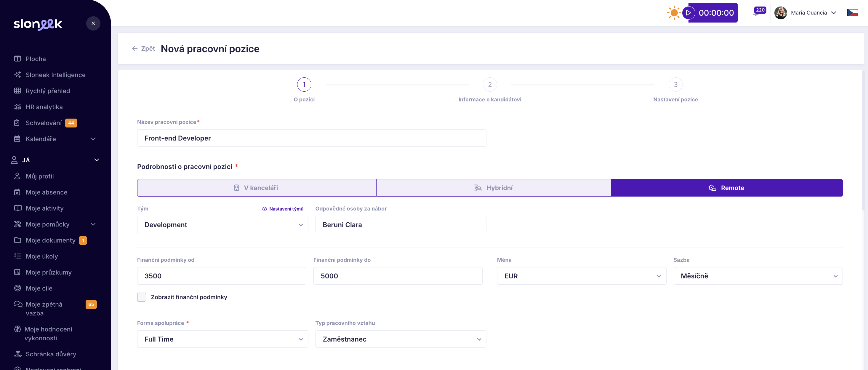
Task: Open the Tým Development dropdown
Action: pyautogui.click(x=222, y=225)
